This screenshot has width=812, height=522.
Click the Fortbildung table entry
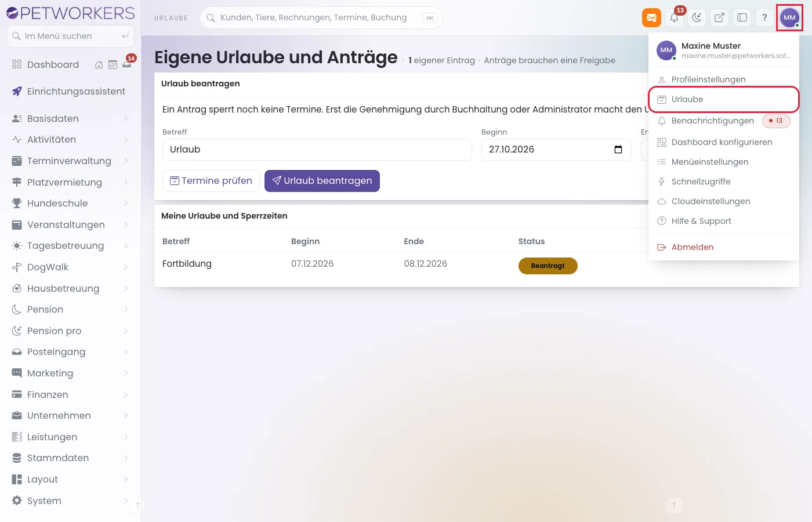click(x=187, y=264)
